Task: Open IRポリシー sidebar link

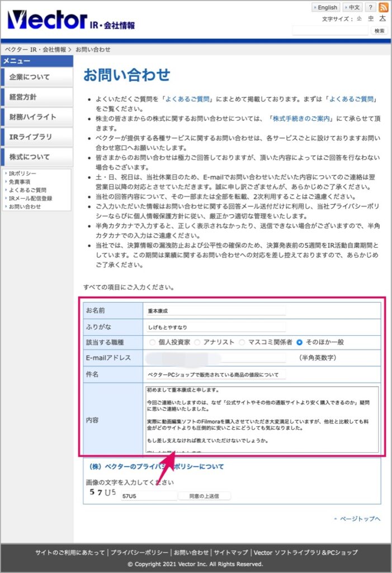Action: click(x=22, y=173)
